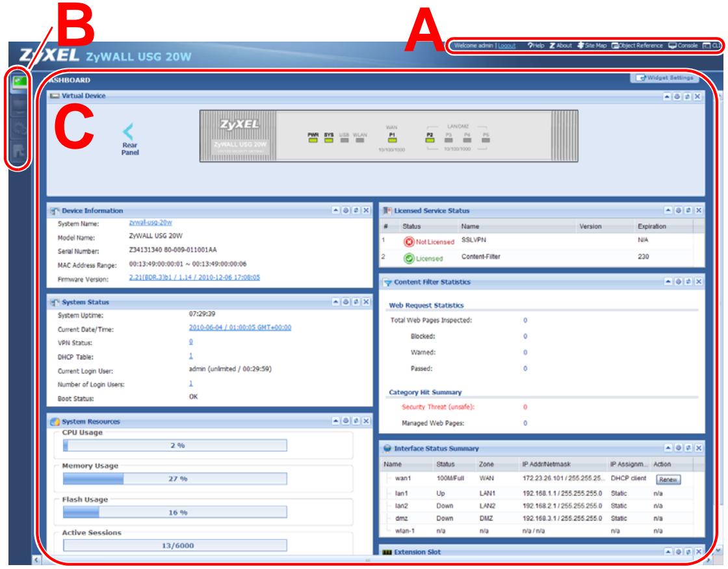Open the Configuration gear sidebar icon
The image size is (728, 569).
point(19,129)
